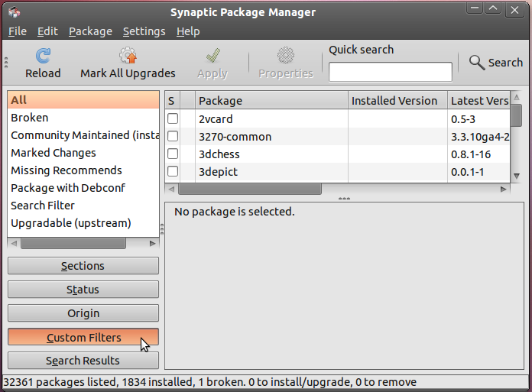
Task: Click the Apply checkmark icon
Action: coord(212,56)
